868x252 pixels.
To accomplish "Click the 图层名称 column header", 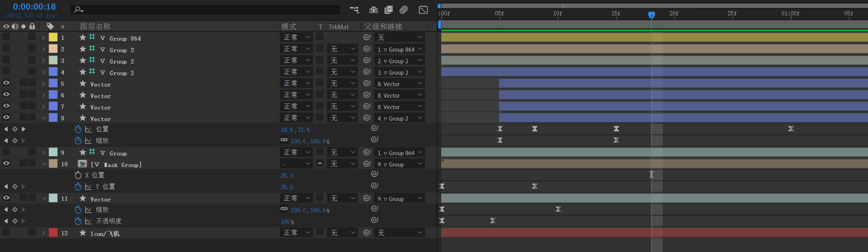I will [95, 26].
